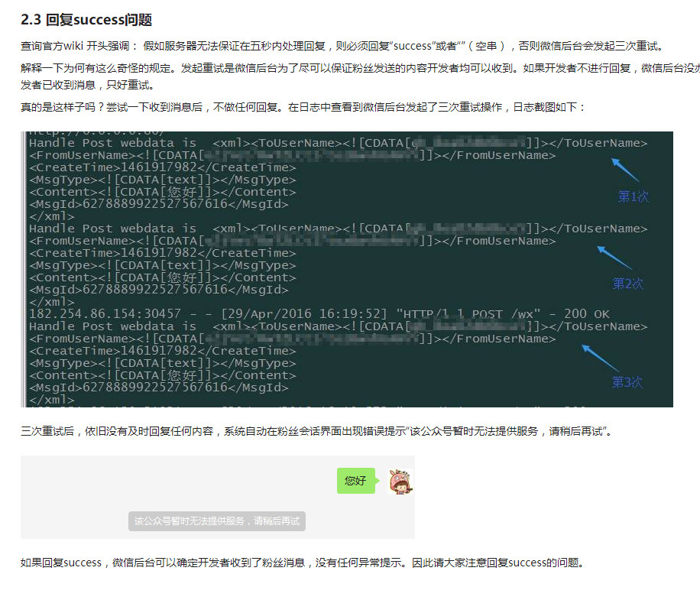Open the WeChat chat screenshot image
The height and width of the screenshot is (600, 700).
click(x=218, y=497)
